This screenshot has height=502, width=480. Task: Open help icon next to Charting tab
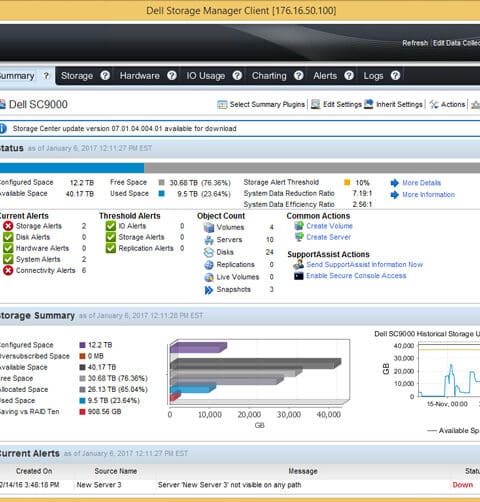(x=299, y=76)
